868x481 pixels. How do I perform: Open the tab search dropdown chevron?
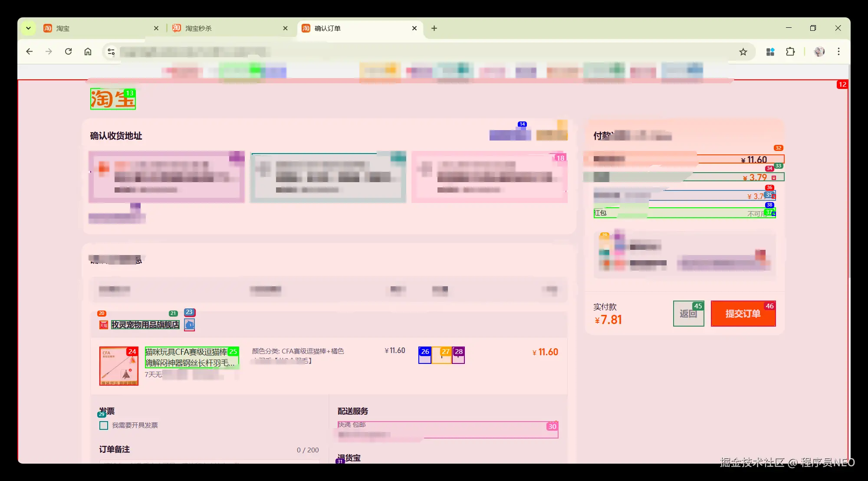[28, 28]
